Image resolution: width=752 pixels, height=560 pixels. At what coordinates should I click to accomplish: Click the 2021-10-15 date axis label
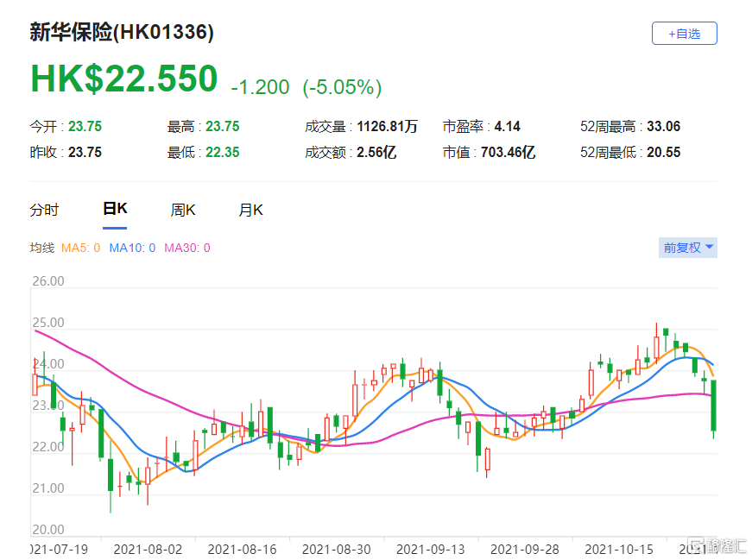[619, 550]
